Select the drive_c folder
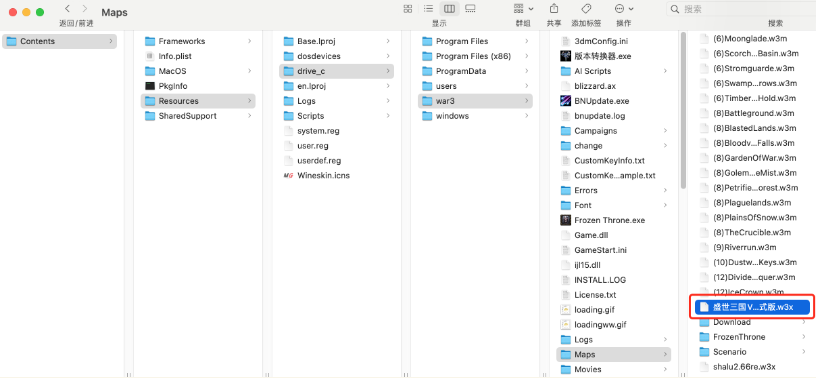816x378 pixels. [336, 71]
